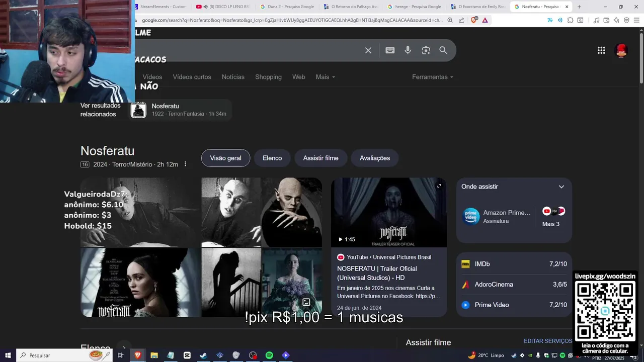This screenshot has width=644, height=362.
Task: Select the Avaliações chip
Action: 375,158
